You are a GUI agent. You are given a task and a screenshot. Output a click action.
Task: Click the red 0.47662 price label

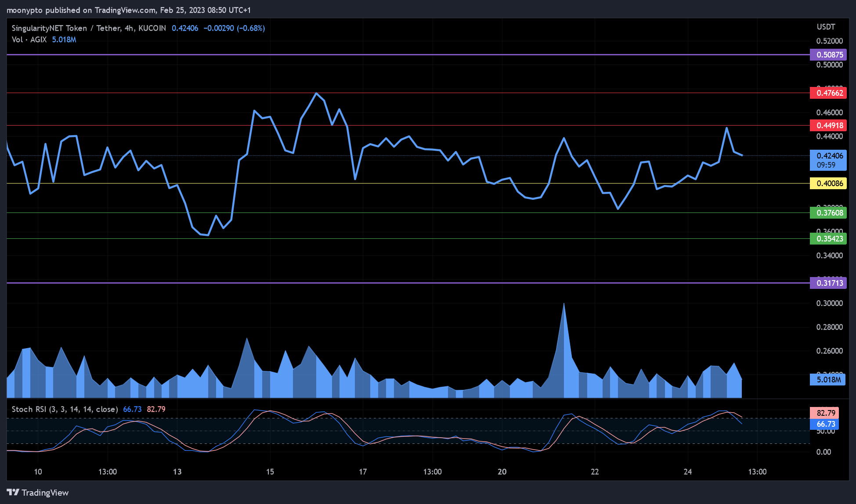click(x=828, y=93)
